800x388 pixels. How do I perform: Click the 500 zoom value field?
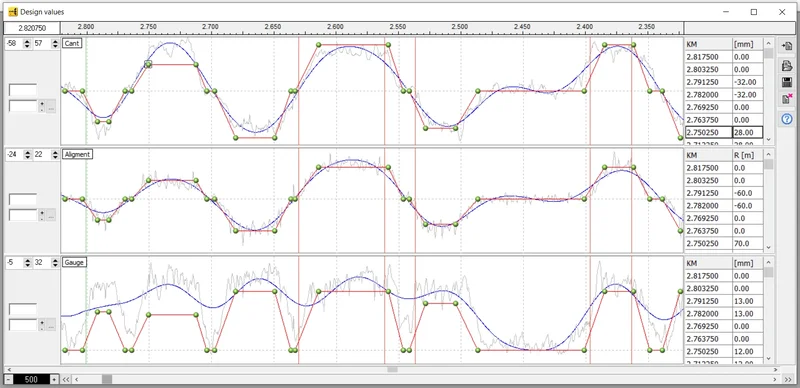tap(31, 379)
